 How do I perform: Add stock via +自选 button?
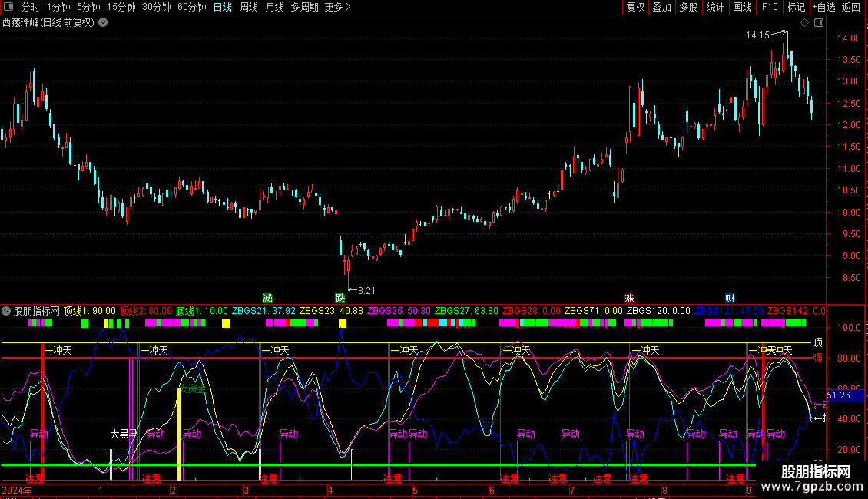click(x=823, y=7)
